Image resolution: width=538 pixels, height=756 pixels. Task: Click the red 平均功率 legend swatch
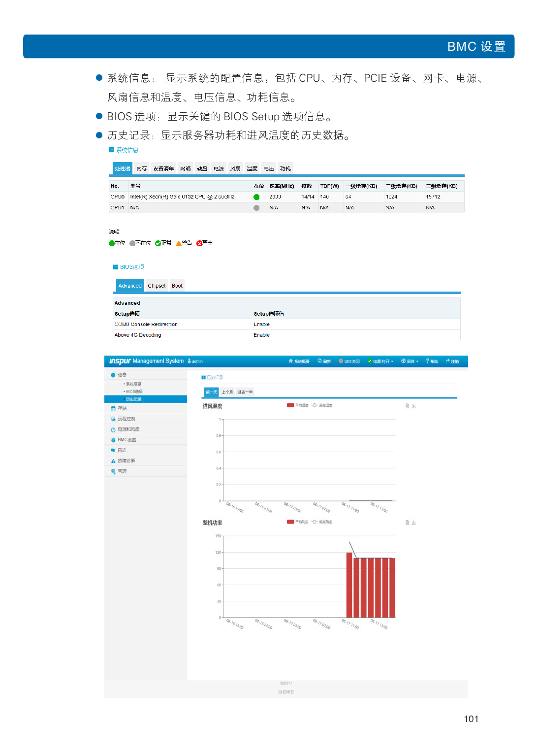pyautogui.click(x=290, y=522)
